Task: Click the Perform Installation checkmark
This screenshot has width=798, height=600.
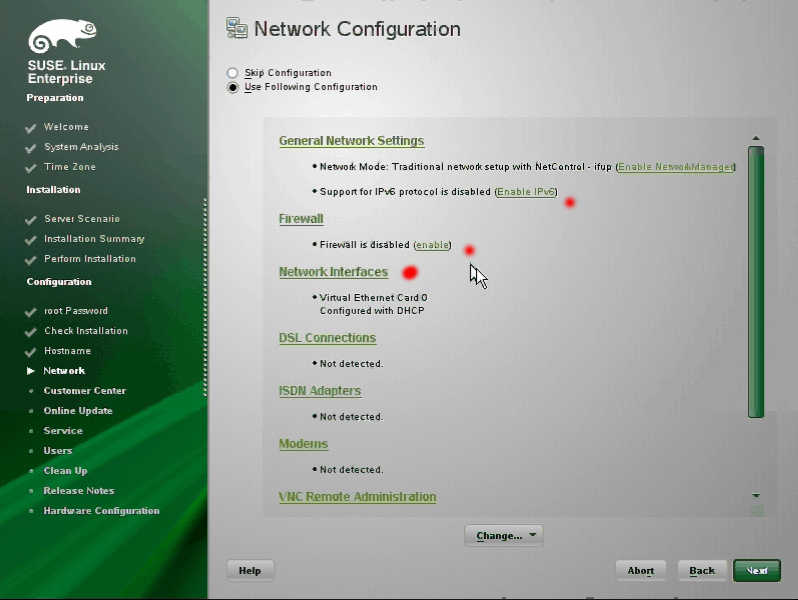Action: (x=31, y=260)
